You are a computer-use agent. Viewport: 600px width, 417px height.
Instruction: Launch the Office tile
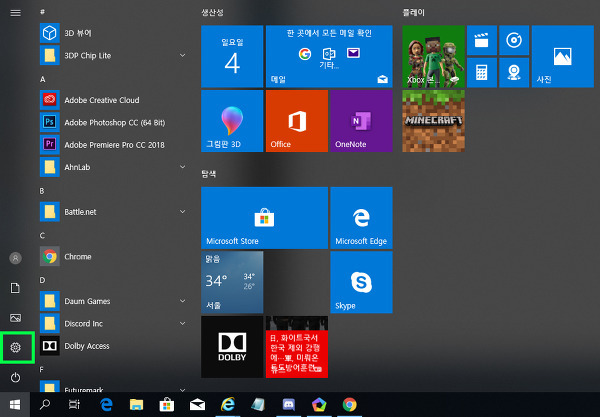pyautogui.click(x=297, y=121)
